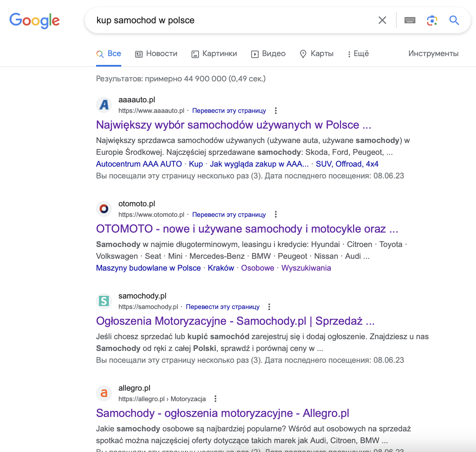This screenshot has height=452, width=476.
Task: Expand the Ещё more options menu
Action: pyautogui.click(x=358, y=54)
